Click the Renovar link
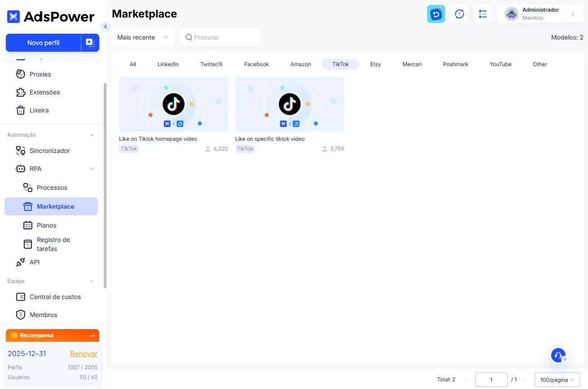Screen dimensions: 588x389 pos(84,353)
